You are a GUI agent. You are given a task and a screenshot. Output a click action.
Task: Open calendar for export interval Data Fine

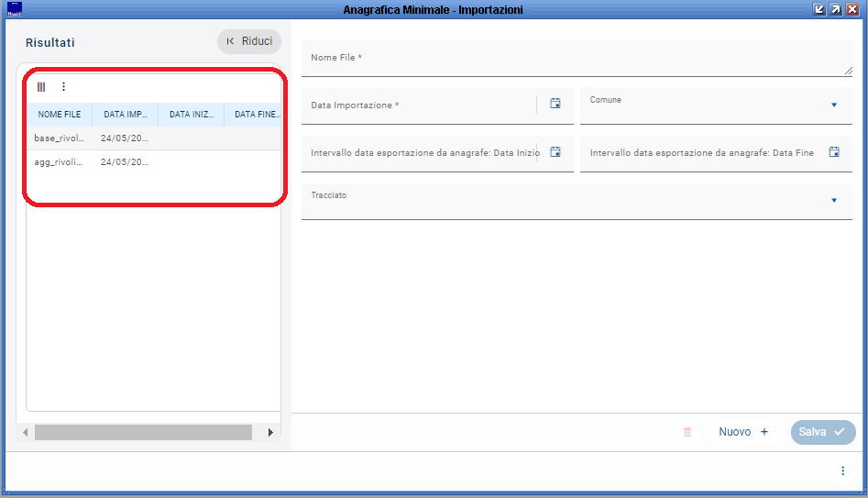[834, 151]
